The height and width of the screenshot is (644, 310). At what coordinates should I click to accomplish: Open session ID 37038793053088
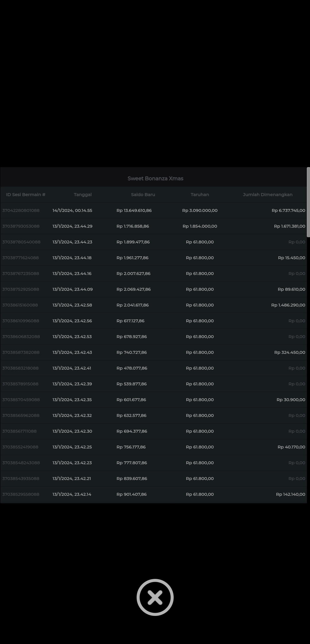(x=21, y=226)
